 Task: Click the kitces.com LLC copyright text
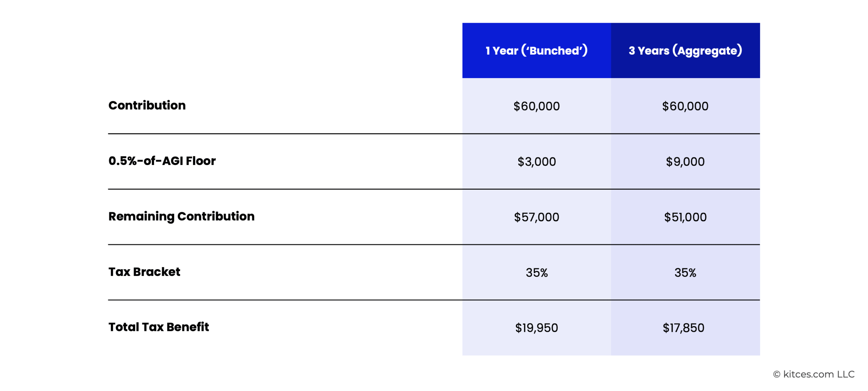pos(814,374)
